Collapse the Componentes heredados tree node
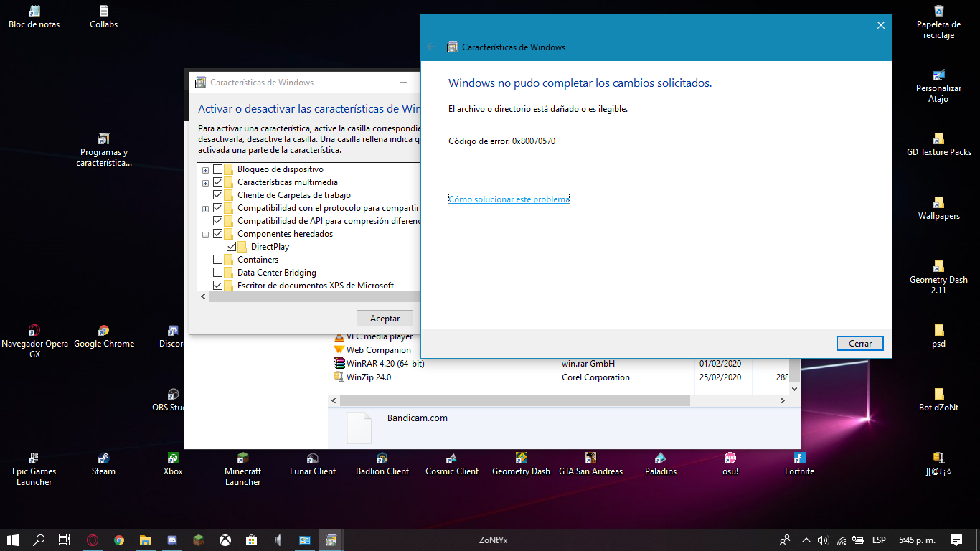This screenshot has width=980, height=551. click(205, 235)
